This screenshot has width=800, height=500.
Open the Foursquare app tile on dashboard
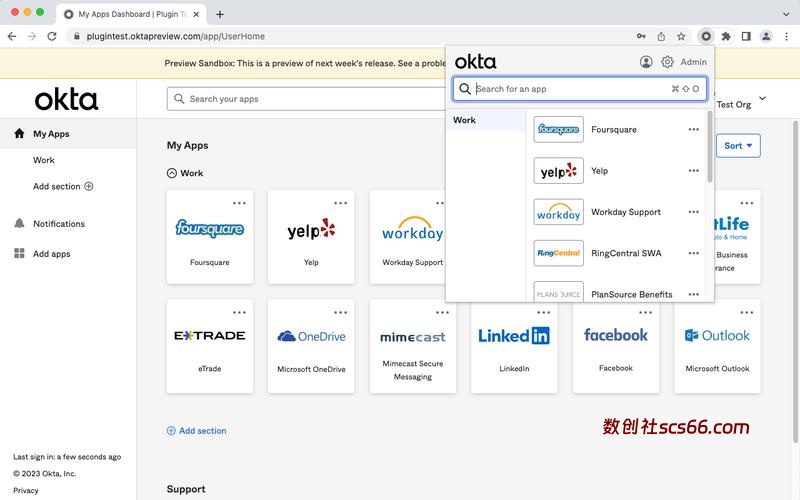[x=210, y=236]
